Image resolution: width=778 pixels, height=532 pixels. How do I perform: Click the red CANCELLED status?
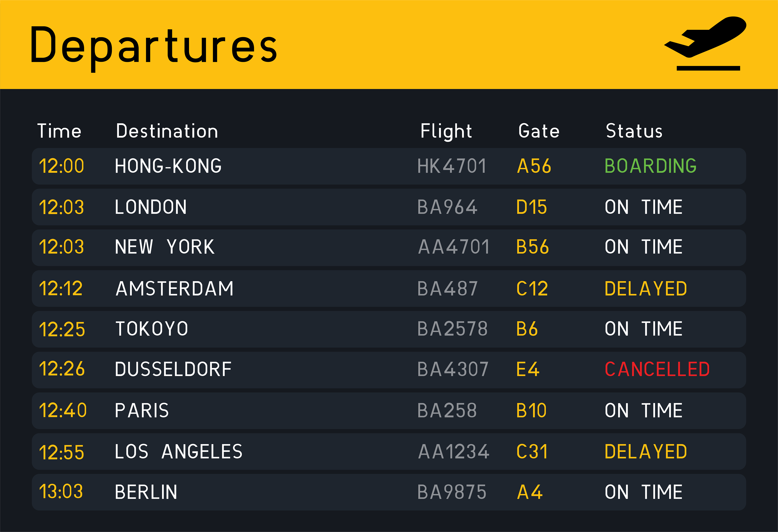657,369
